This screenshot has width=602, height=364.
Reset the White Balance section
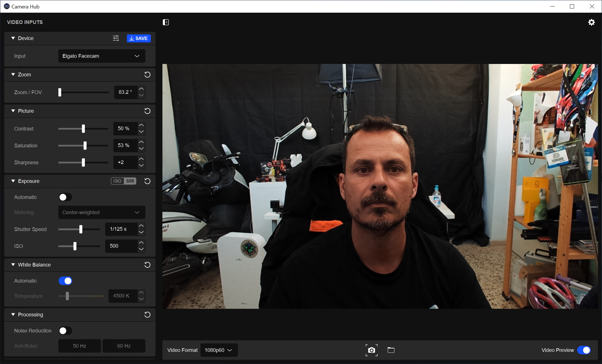(x=147, y=265)
